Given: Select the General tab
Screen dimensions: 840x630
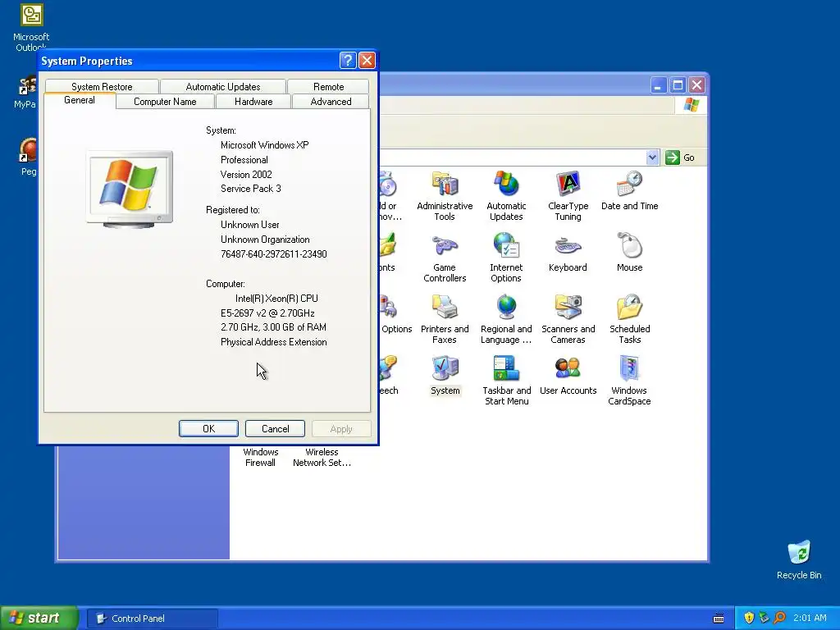Looking at the screenshot, I should coord(80,100).
